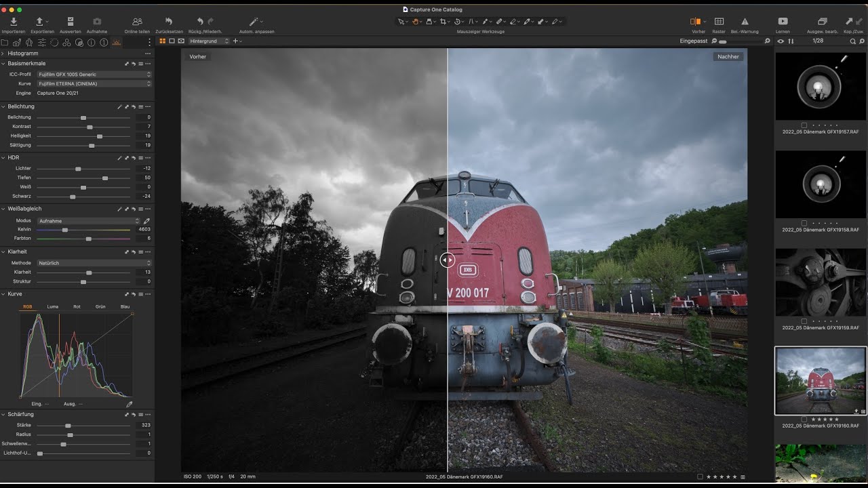Switch to the RGB curve tab
This screenshot has height=488, width=868.
(28, 307)
